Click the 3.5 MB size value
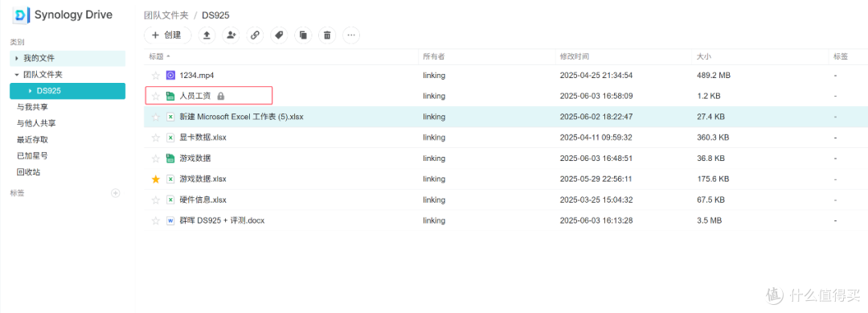The width and height of the screenshot is (868, 313). 709,220
